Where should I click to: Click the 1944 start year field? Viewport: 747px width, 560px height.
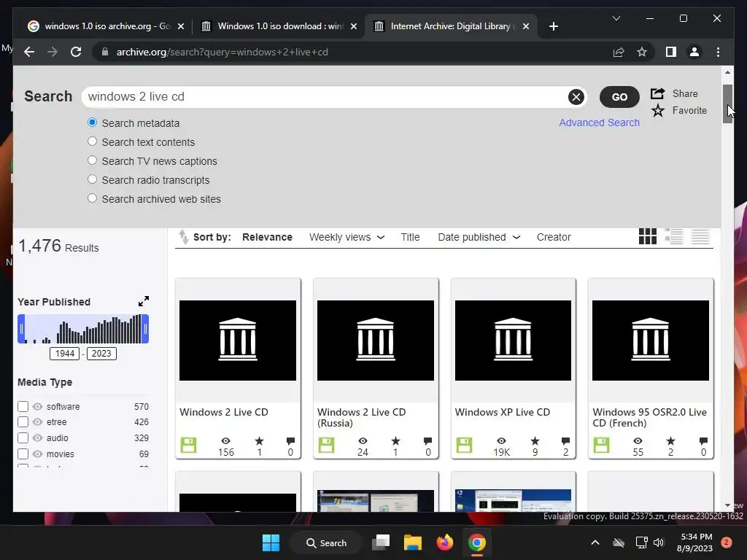pos(64,354)
